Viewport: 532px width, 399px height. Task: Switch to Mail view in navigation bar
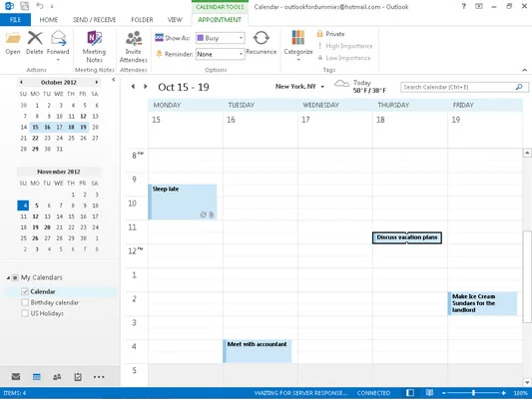16,377
